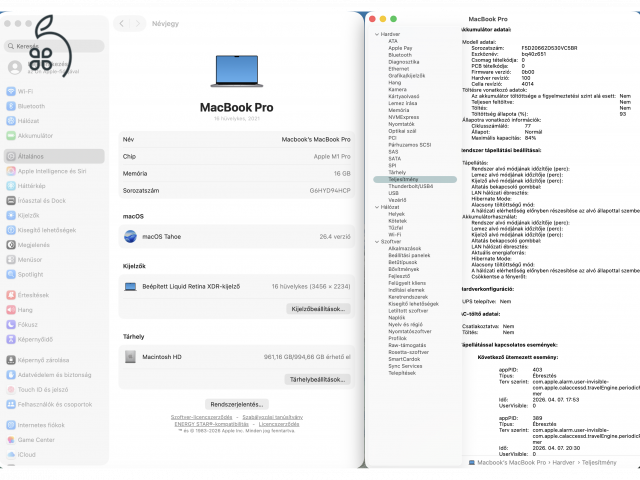Open Apple Intelligence és Siri settings
The image size is (640, 480).
tap(46, 171)
